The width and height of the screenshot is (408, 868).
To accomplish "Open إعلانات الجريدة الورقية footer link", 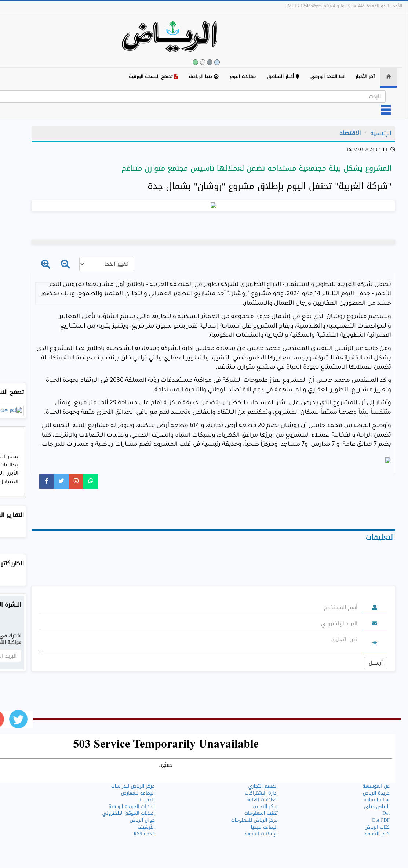I will 131,806.
